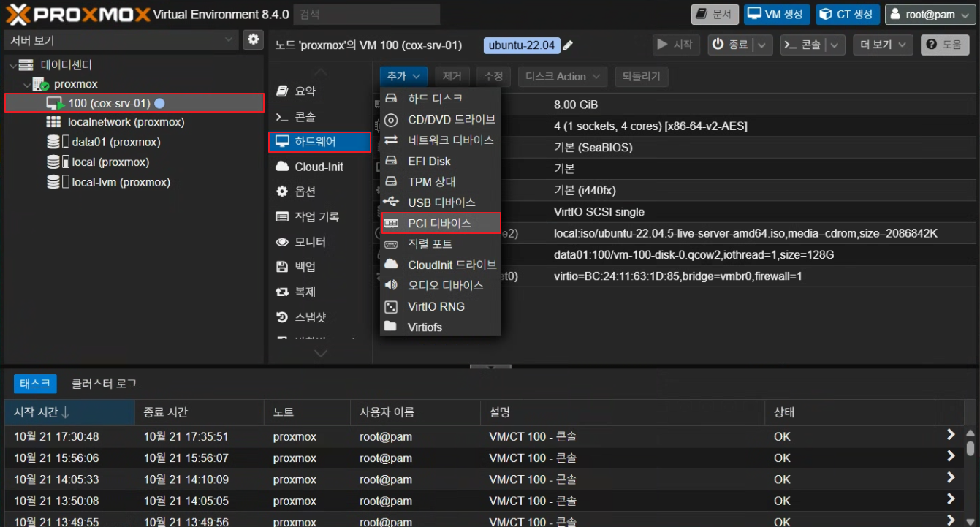Viewport: 980px width, 527px height.
Task: Choose Virtiofs from the add menu
Action: click(441, 327)
